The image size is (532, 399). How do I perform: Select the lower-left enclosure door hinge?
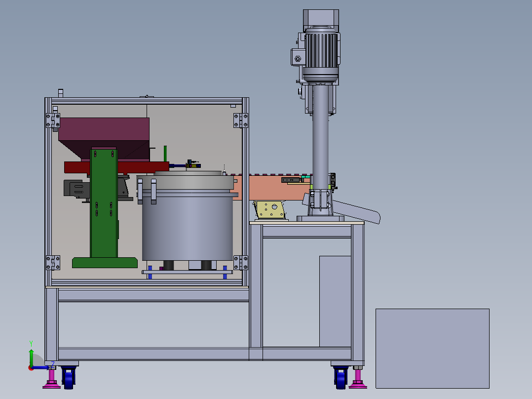tap(53, 263)
